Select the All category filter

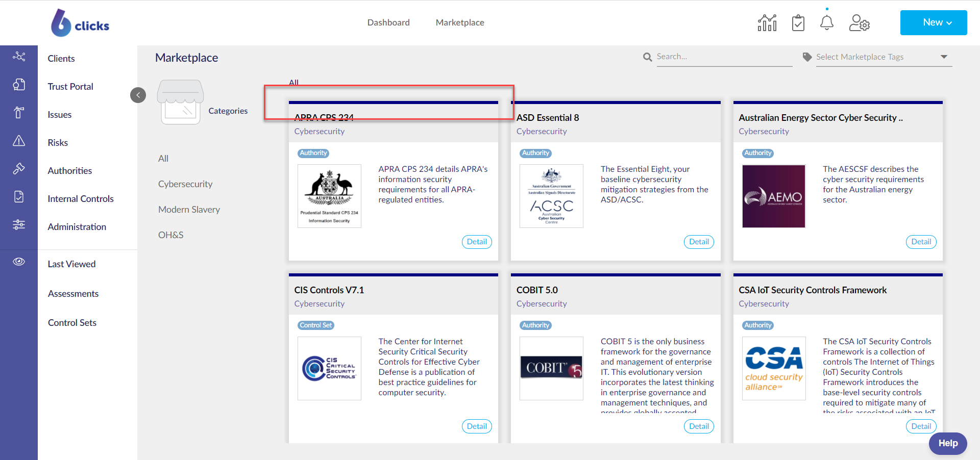pyautogui.click(x=163, y=159)
